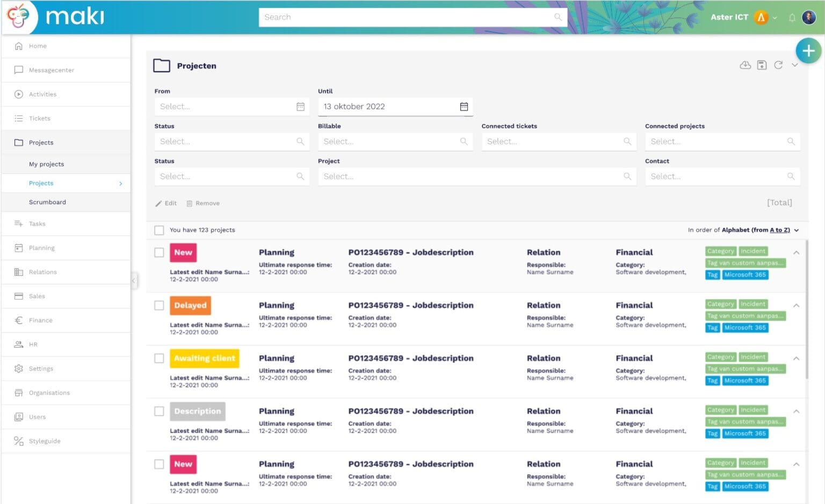The height and width of the screenshot is (504, 825).
Task: Open the cloud export icon above Projecten
Action: 745,65
